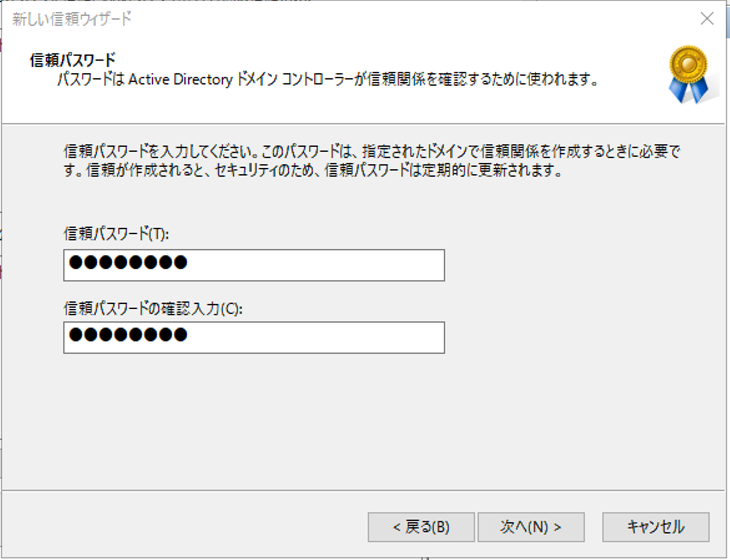730x560 pixels.
Task: Click the Active Directory text in the subtitle
Action: click(180, 80)
